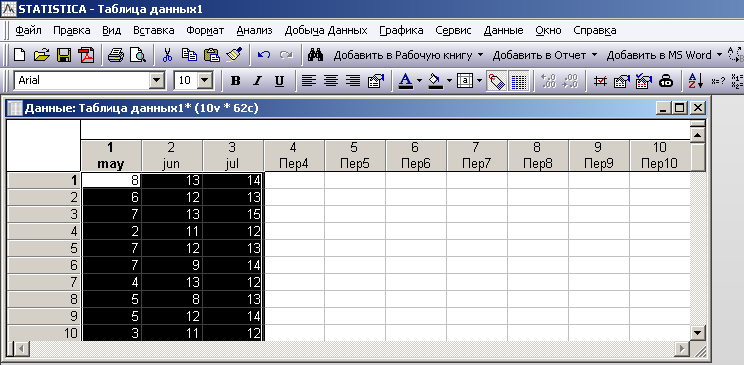Center align the cell text
The height and width of the screenshot is (365, 744).
point(331,81)
